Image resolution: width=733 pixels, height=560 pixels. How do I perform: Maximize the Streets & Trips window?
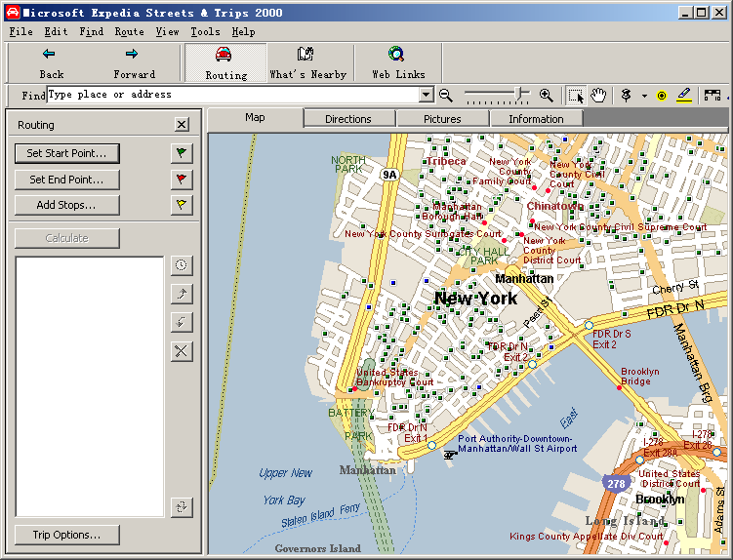[x=701, y=13]
